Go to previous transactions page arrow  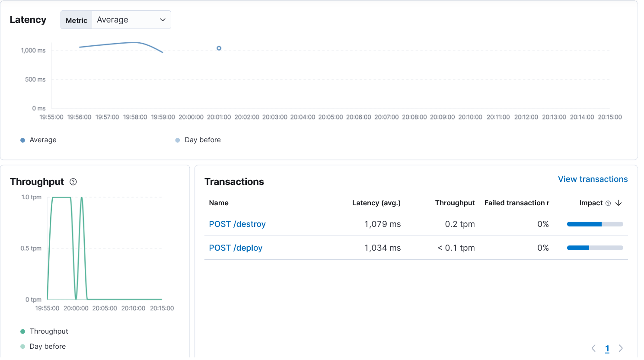tap(593, 348)
